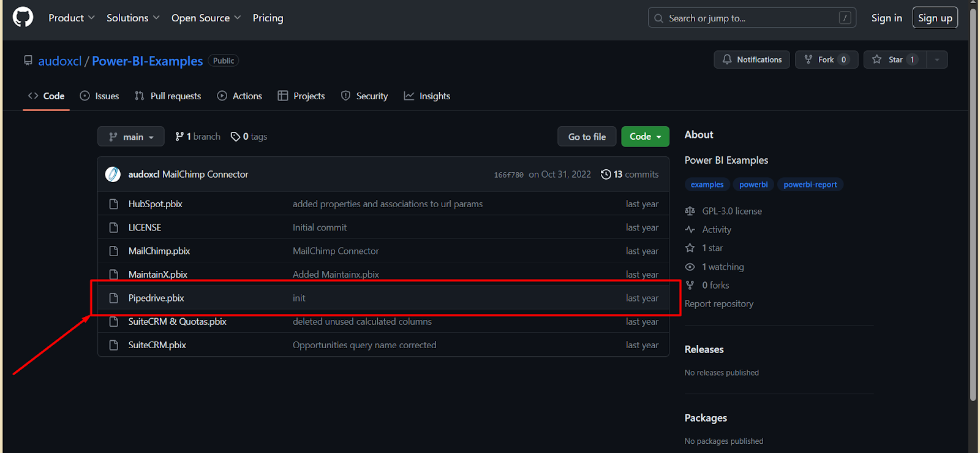The image size is (980, 453).
Task: Click file icon beside SuiteCRM.pbix
Action: point(113,345)
